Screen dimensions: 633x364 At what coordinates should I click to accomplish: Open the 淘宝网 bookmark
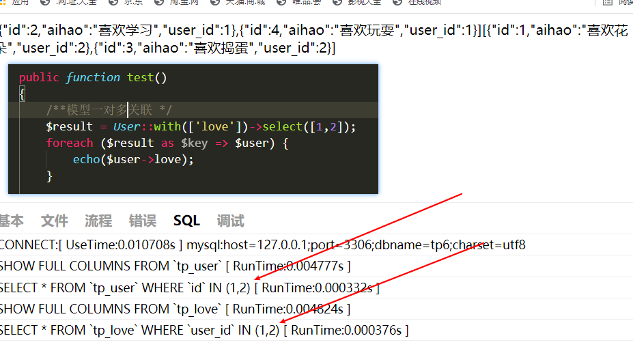point(184,2)
